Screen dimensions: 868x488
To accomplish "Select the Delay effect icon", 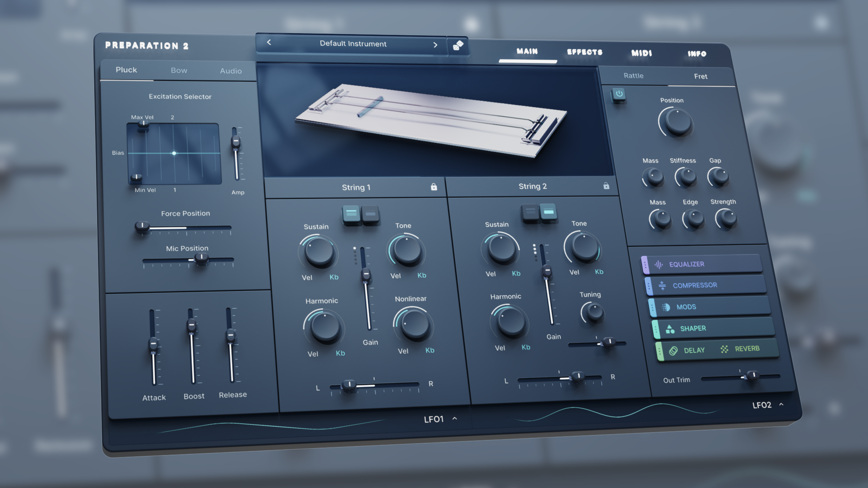I will point(674,350).
